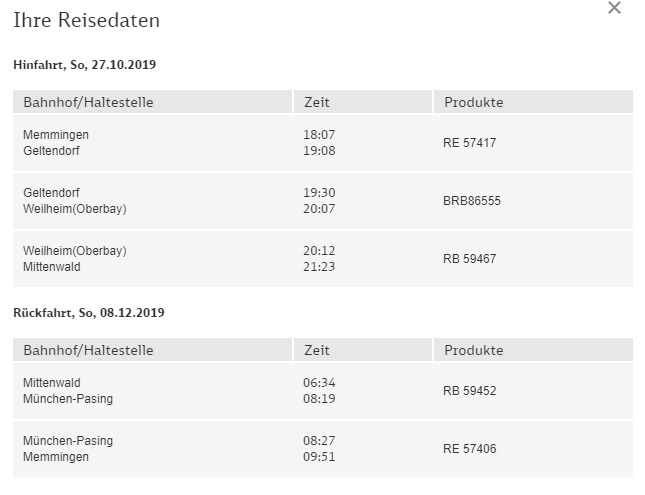Close the Ihre Reisedaten dialog
Viewport: 645px width, 495px height.
pos(614,9)
